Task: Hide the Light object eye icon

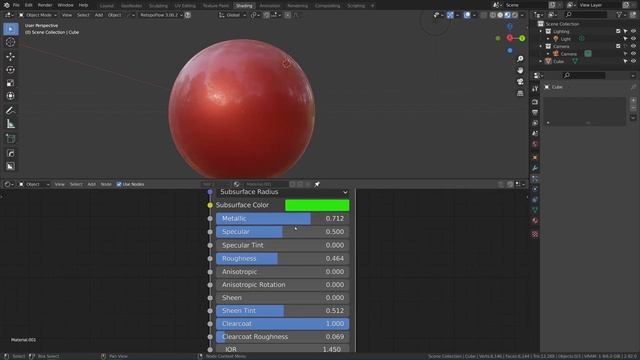Action: (x=633, y=39)
